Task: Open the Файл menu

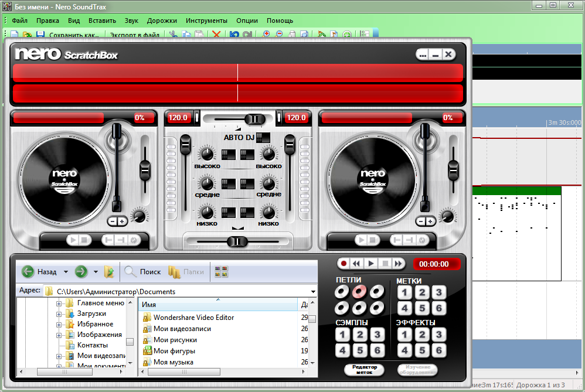Action: click(19, 21)
